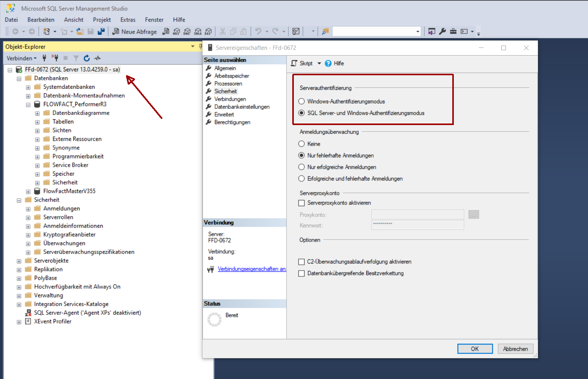
Task: Open the Skript dropdown arrow
Action: point(319,63)
